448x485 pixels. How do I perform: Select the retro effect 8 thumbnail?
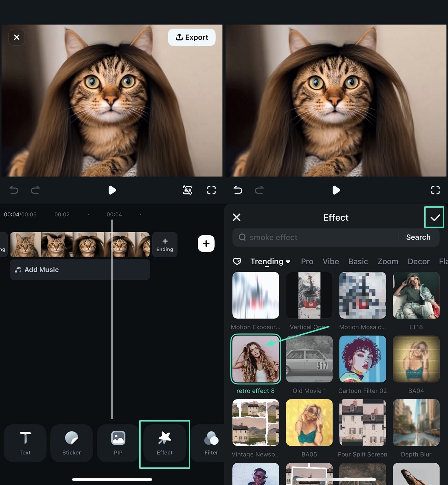point(256,359)
